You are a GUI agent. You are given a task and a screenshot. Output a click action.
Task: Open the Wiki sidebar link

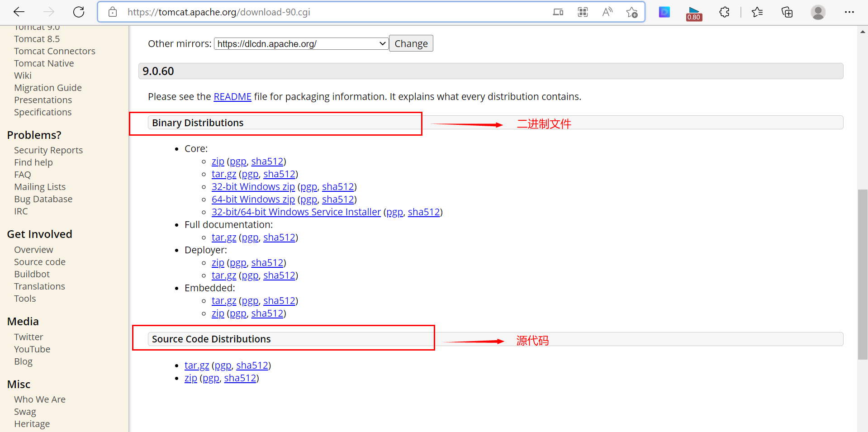pos(23,76)
